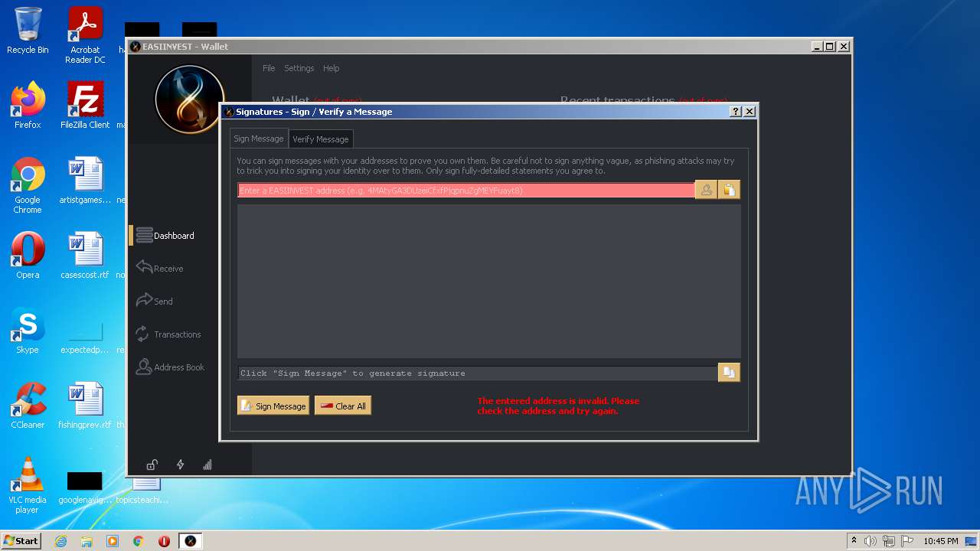This screenshot has width=980, height=551.
Task: Open Address Book in wallet sidebar
Action: [170, 367]
